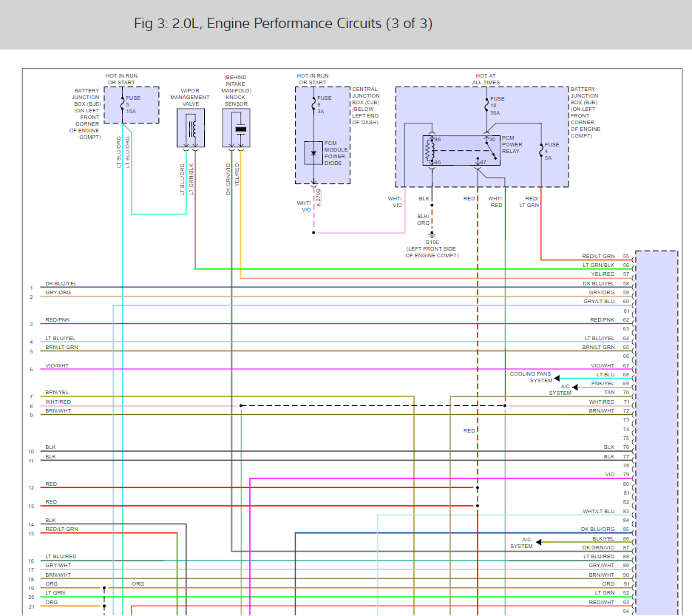
Task: Click the Knock Sensor component symbol
Action: coord(240,129)
